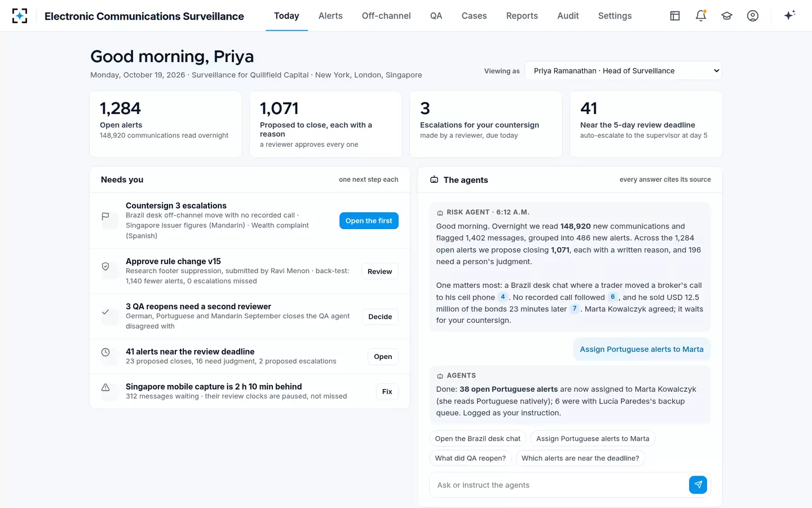The height and width of the screenshot is (508, 812).
Task: Click the checkmark icon beside 3 QA reopens
Action: point(105,312)
